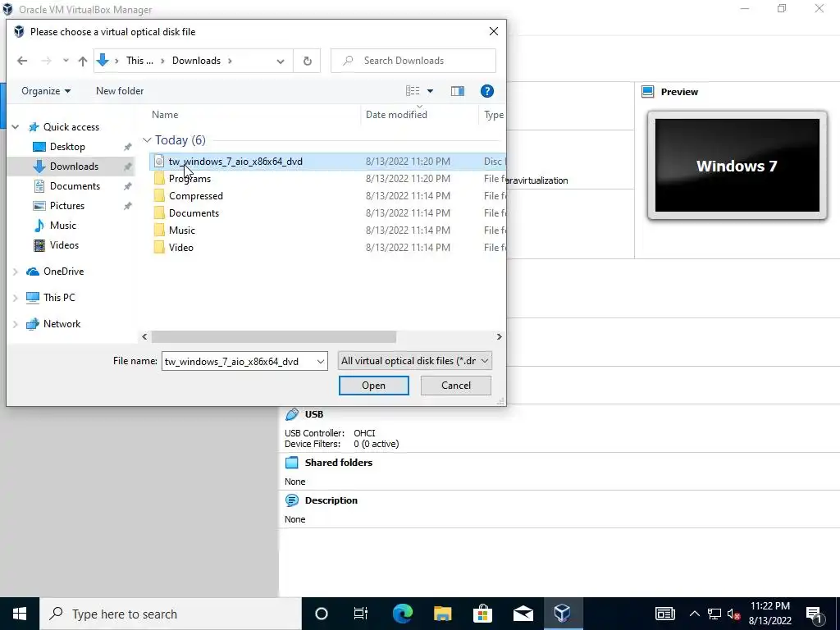Open the file dialog Help icon

pos(486,91)
